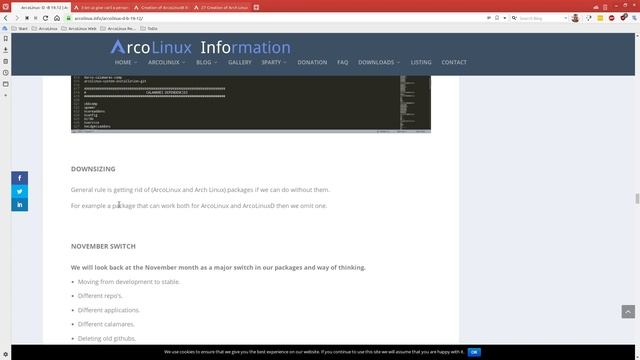Open the DONATION menu item

[x=312, y=62]
